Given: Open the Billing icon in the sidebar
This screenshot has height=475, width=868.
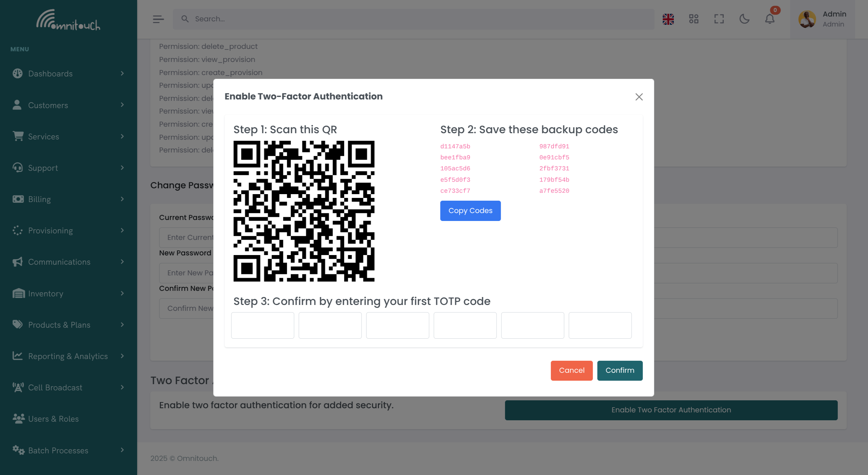Looking at the screenshot, I should tap(18, 199).
